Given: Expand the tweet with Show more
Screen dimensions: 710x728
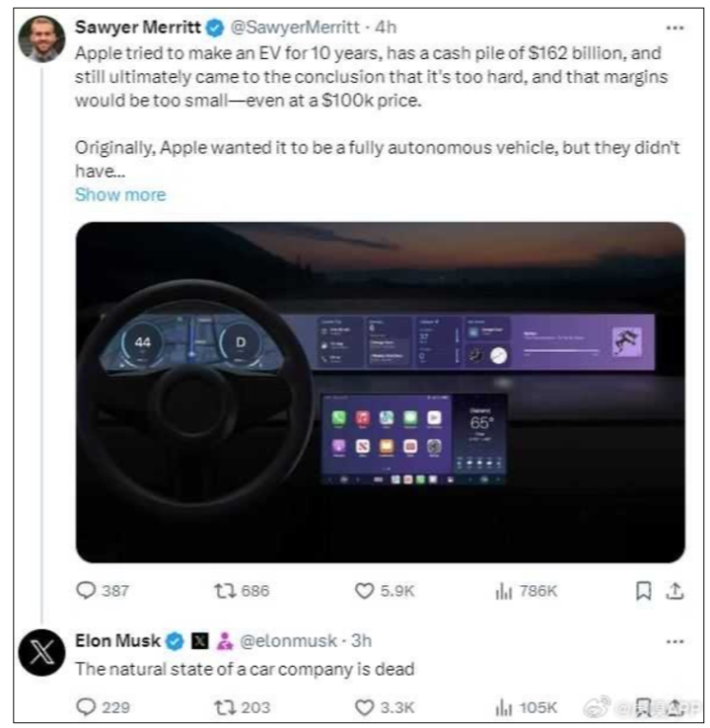Looking at the screenshot, I should point(120,194).
